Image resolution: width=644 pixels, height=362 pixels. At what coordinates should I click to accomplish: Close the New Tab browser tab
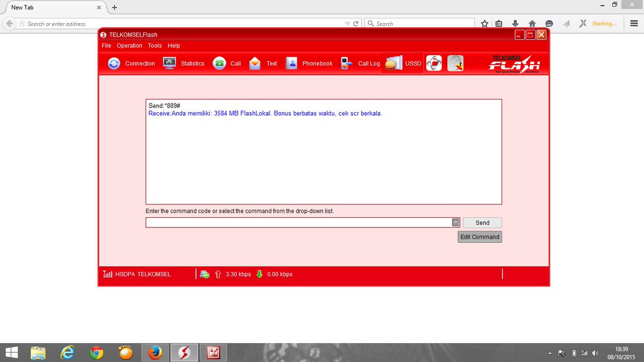[99, 8]
